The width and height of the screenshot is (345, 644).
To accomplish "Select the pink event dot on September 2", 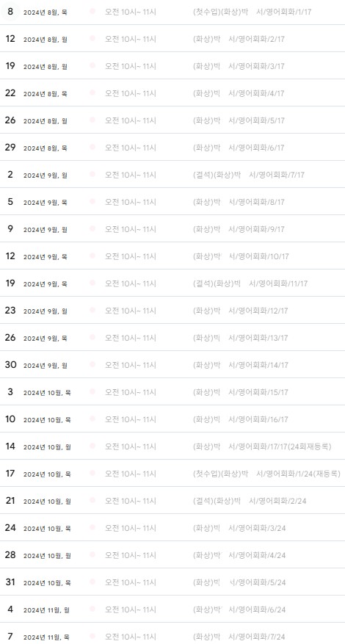I will pos(92,174).
